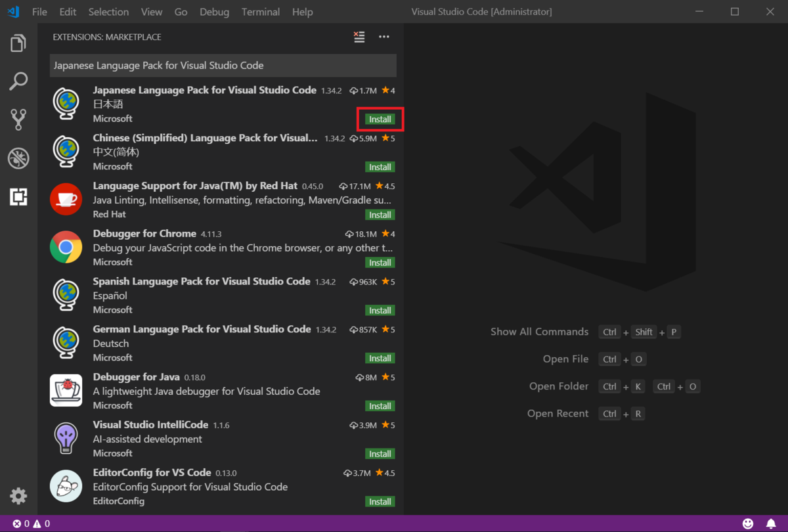
Task: Select Debugger for Java title
Action: (x=137, y=377)
